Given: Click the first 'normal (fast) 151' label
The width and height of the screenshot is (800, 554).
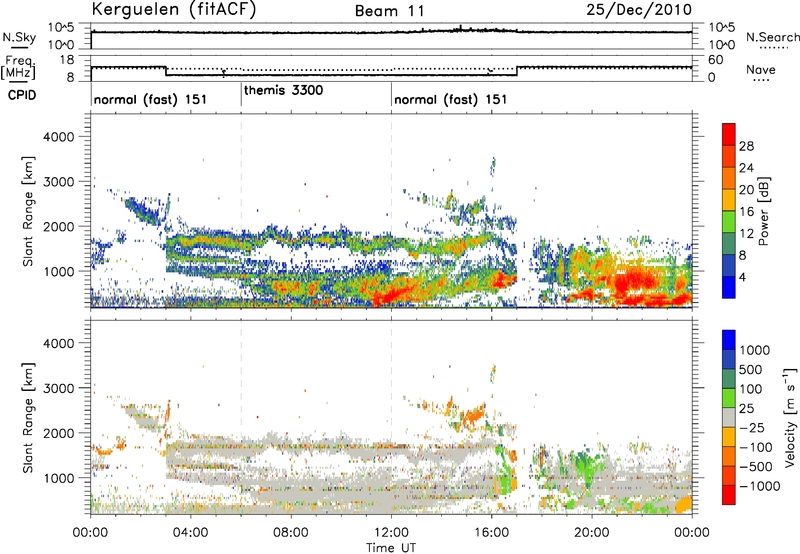Looking at the screenshot, I should click(x=150, y=99).
